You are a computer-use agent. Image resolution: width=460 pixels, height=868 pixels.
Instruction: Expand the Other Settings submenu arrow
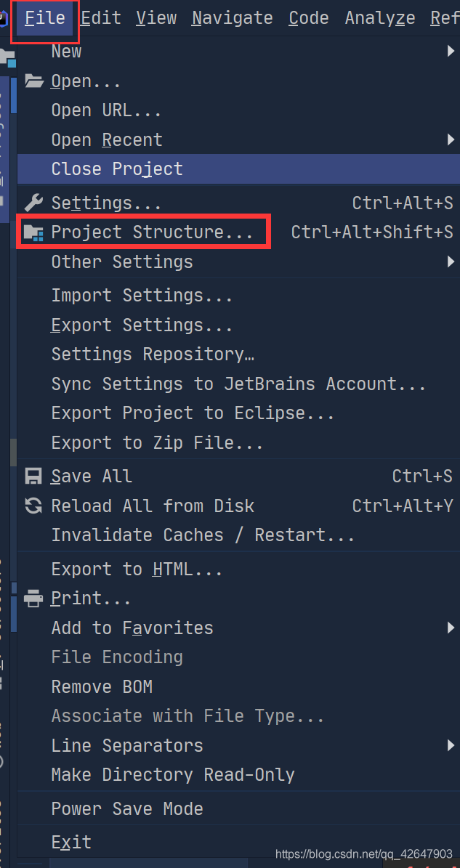(451, 261)
